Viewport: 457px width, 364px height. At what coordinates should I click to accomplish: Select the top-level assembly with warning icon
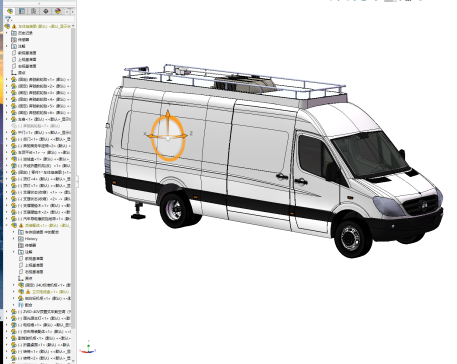(39, 26)
